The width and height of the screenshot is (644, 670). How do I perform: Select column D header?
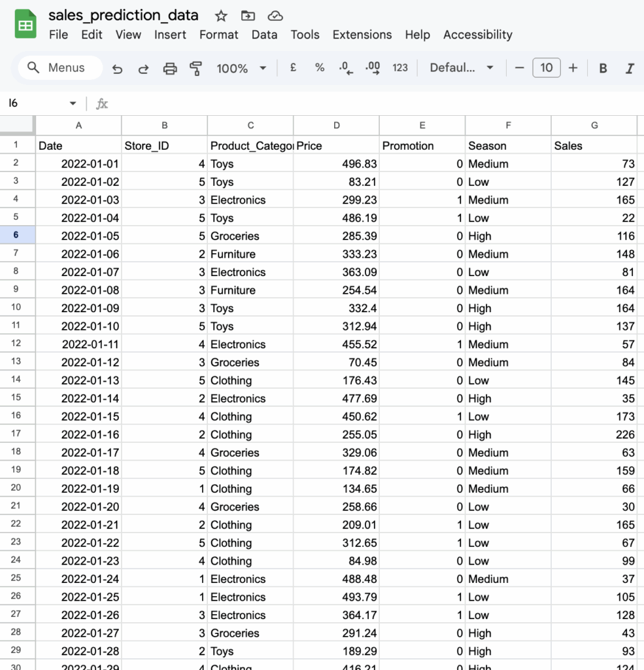tap(336, 125)
